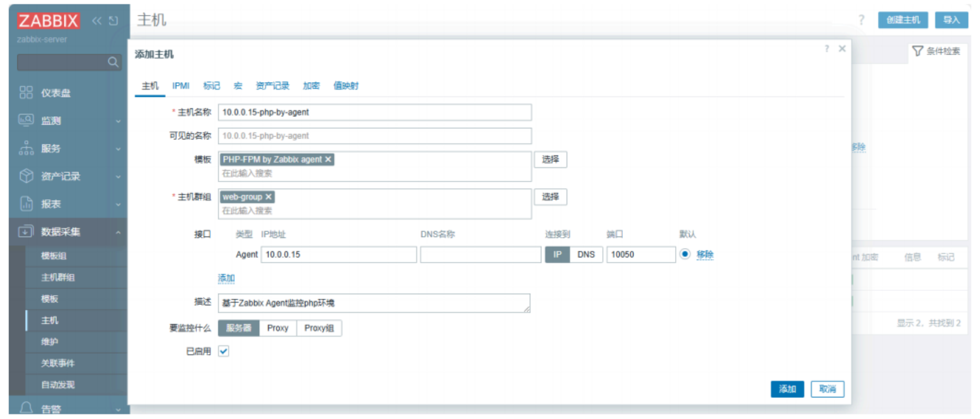The image size is (980, 419).
Task: Click the 创建主机 button
Action: click(903, 20)
